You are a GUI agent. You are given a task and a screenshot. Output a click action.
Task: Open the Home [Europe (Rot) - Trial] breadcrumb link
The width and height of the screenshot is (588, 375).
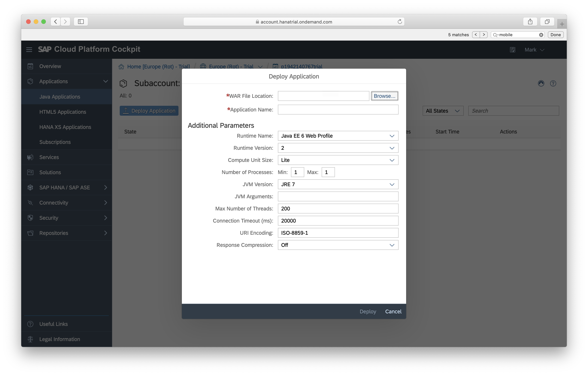coord(158,67)
